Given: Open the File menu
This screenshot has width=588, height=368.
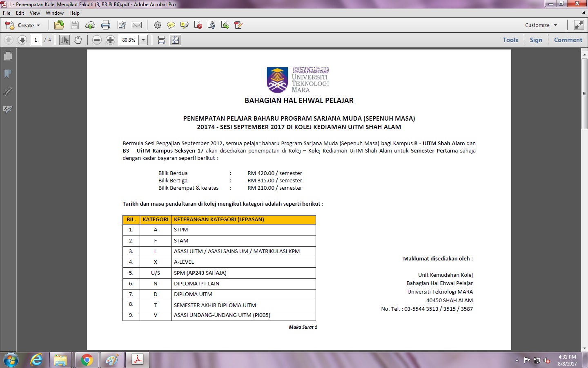Looking at the screenshot, I should [7, 13].
